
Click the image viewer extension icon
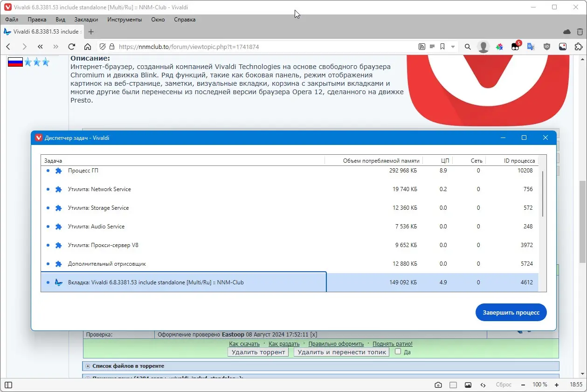(x=563, y=47)
